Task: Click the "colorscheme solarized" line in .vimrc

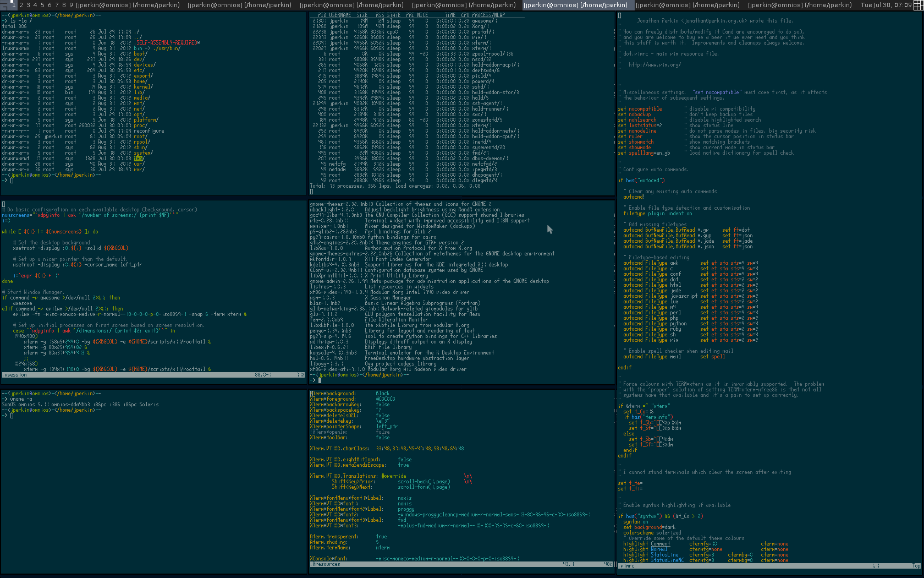Action: click(x=652, y=533)
